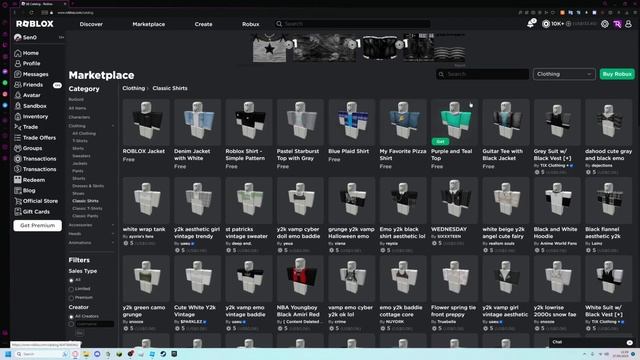The height and width of the screenshot is (360, 640).
Task: Open My Favorite Pizza Shirt thumbnail
Action: tap(403, 122)
